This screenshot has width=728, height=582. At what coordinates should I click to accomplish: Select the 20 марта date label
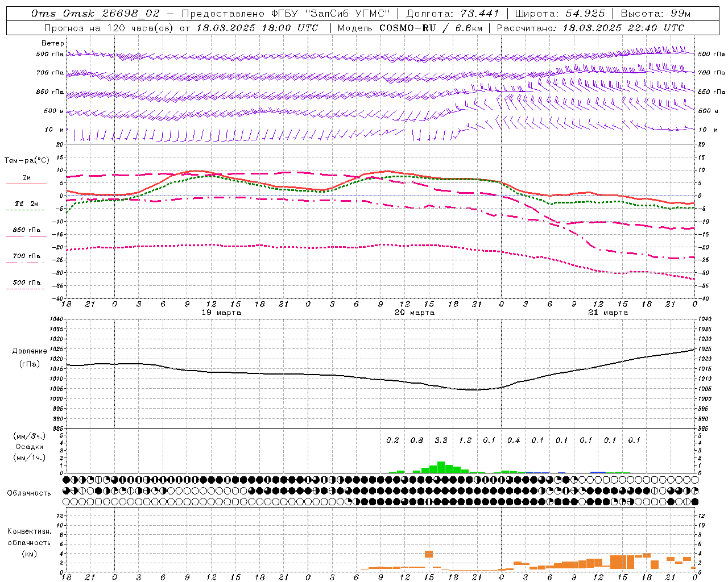coord(415,313)
